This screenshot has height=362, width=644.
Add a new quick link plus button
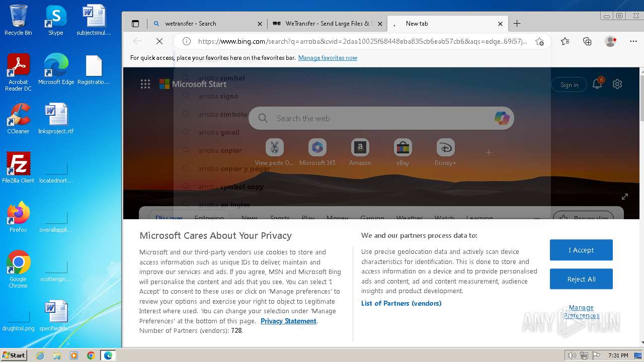click(488, 152)
